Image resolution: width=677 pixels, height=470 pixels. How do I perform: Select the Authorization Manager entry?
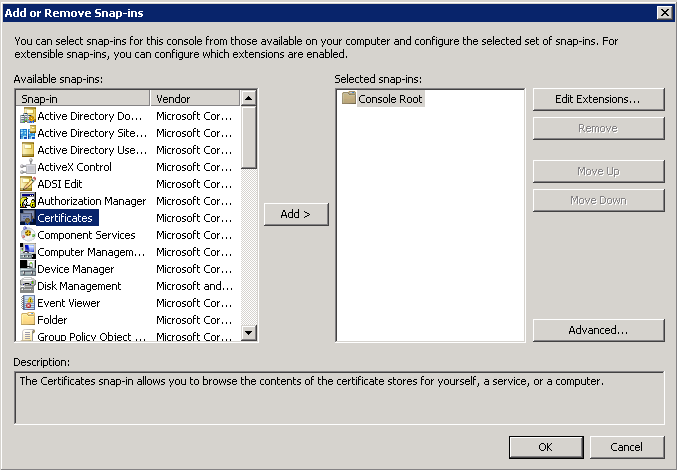coord(92,201)
